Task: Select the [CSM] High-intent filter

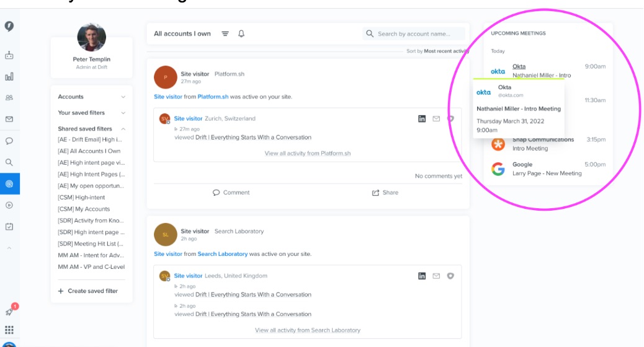Action: point(81,197)
